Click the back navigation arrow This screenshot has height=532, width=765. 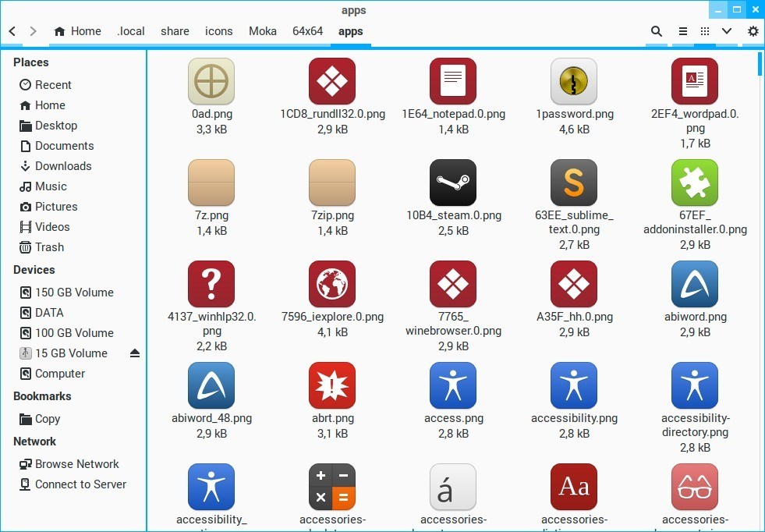point(11,31)
